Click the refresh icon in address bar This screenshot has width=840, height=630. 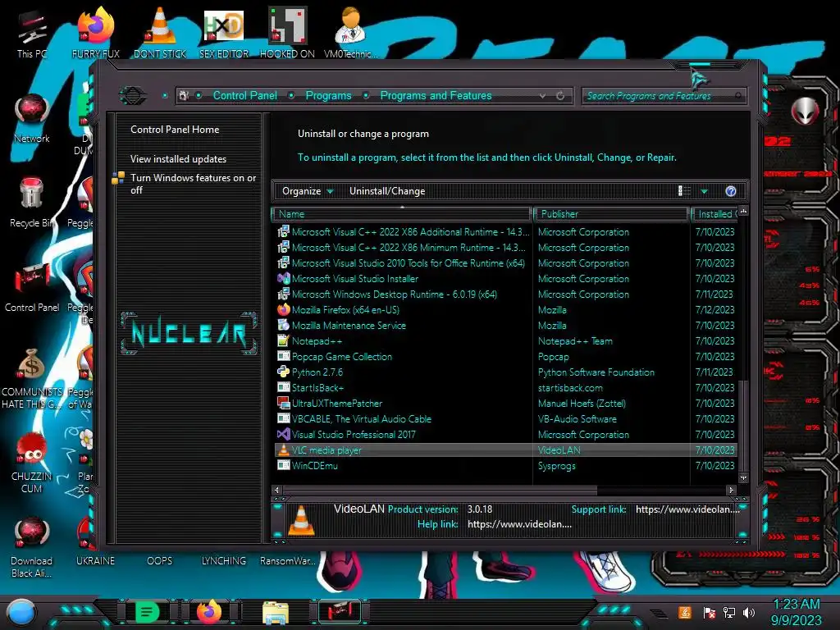point(560,95)
